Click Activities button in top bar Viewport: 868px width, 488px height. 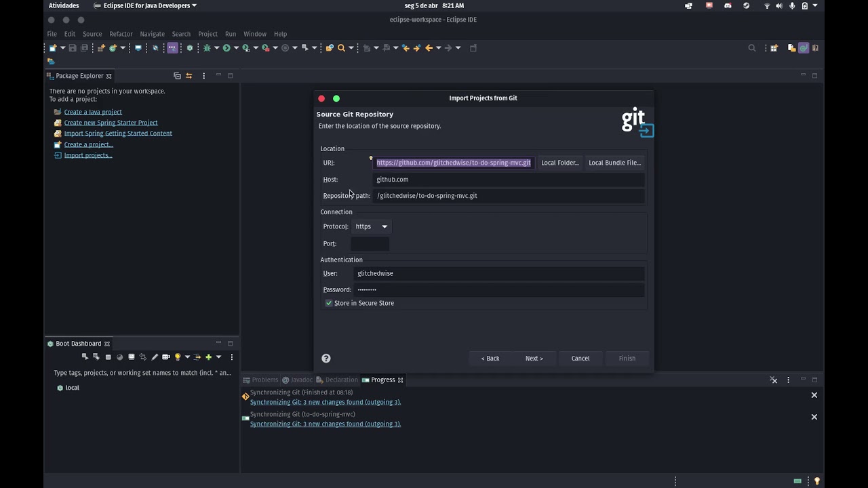click(x=64, y=5)
